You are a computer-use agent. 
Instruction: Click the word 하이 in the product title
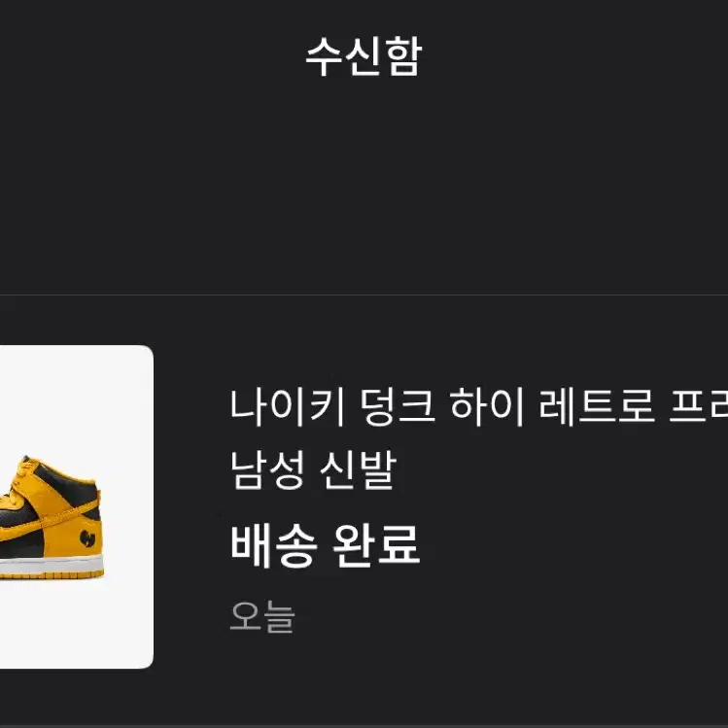[487, 407]
